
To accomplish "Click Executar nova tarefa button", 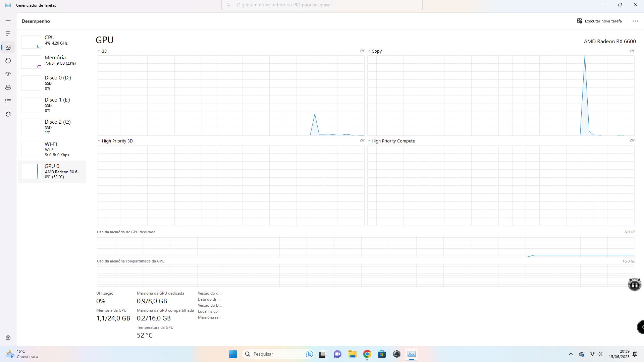I will (599, 21).
